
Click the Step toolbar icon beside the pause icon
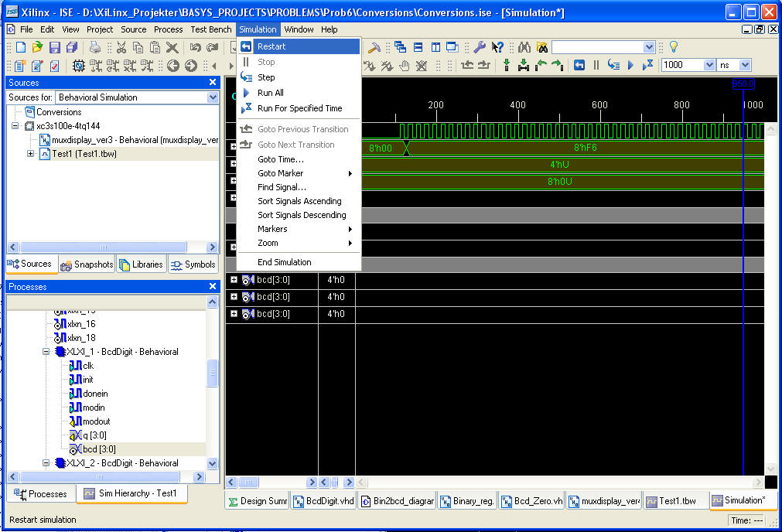coord(613,65)
